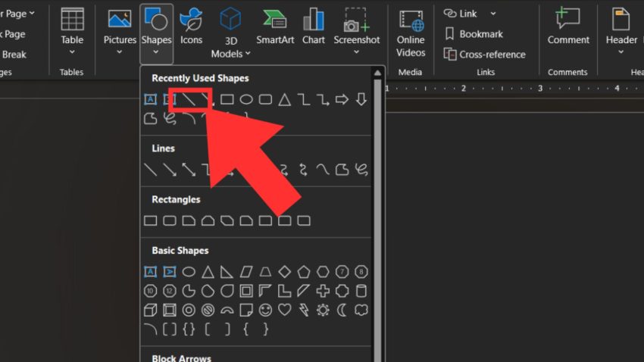Click the Icons button in the ribbon
Image resolution: width=644 pixels, height=362 pixels.
[191, 27]
